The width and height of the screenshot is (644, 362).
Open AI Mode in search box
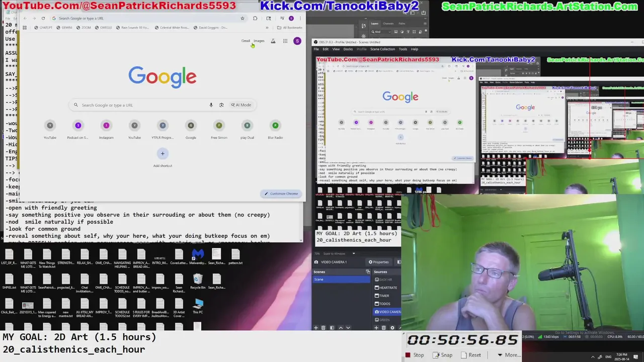(x=241, y=105)
